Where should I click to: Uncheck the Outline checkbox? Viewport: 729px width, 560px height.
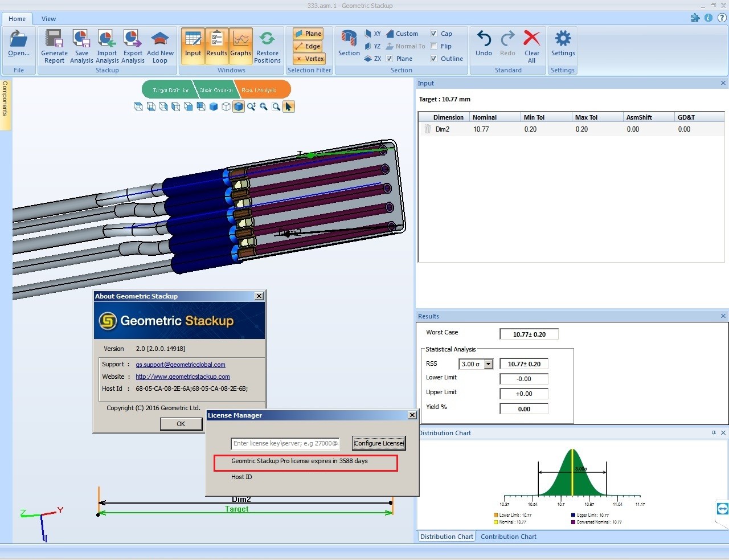(x=434, y=59)
